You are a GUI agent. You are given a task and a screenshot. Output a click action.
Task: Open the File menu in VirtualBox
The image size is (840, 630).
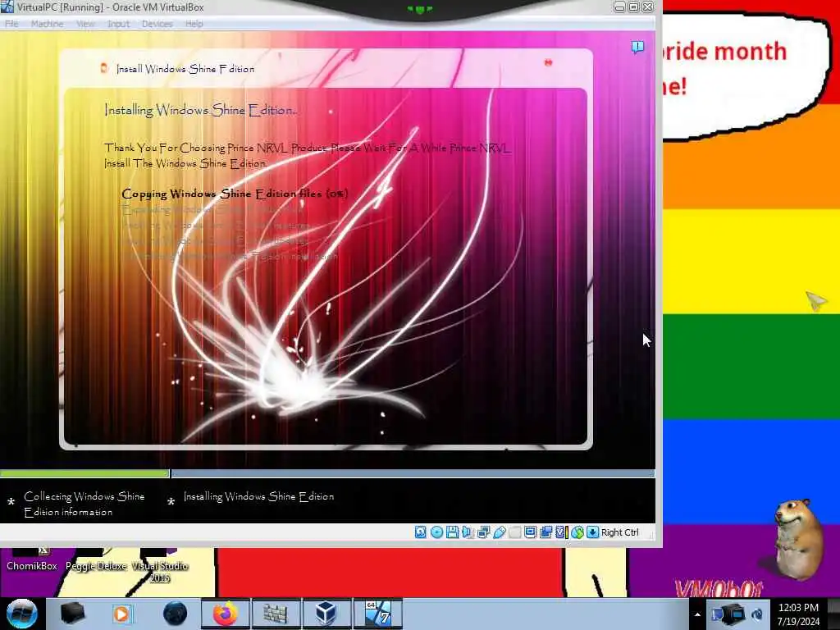[11, 24]
